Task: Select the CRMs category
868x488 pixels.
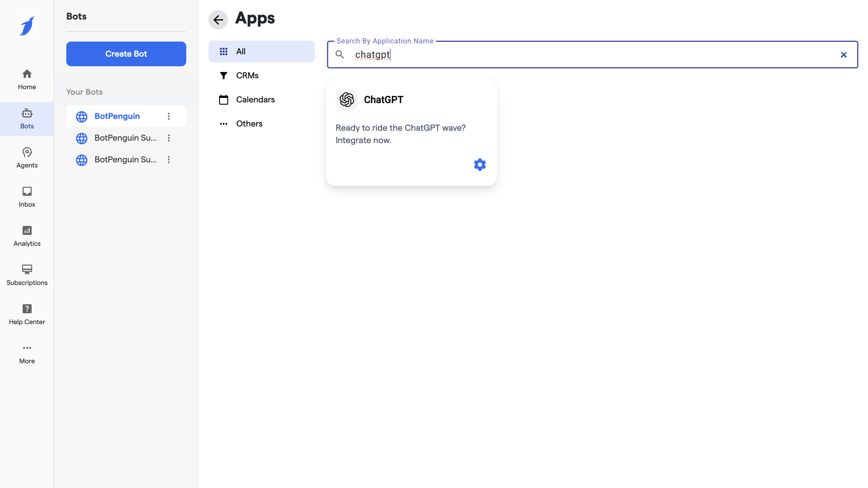Action: click(247, 75)
